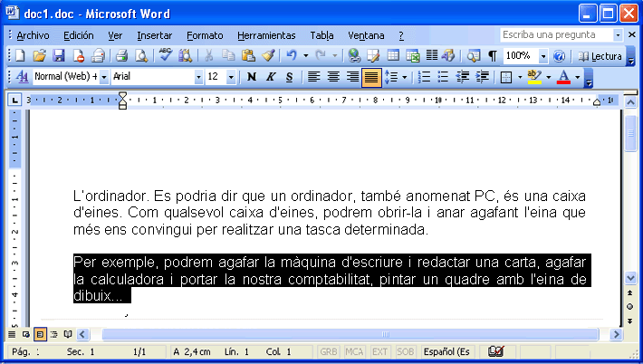643x364 pixels.
Task: Click the Escriba una pregunta help field
Action: (x=556, y=34)
